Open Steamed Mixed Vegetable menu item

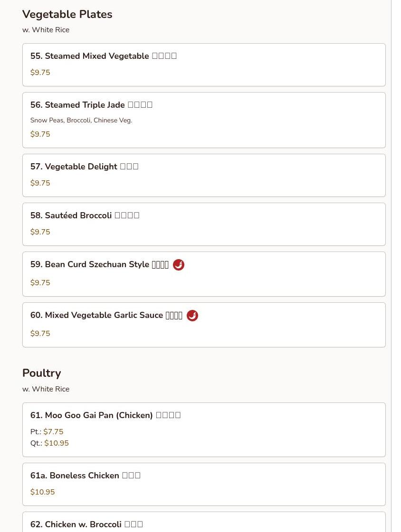tap(203, 65)
